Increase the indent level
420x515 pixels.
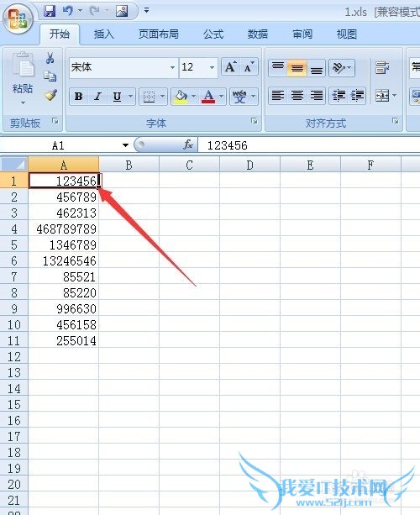click(357, 96)
